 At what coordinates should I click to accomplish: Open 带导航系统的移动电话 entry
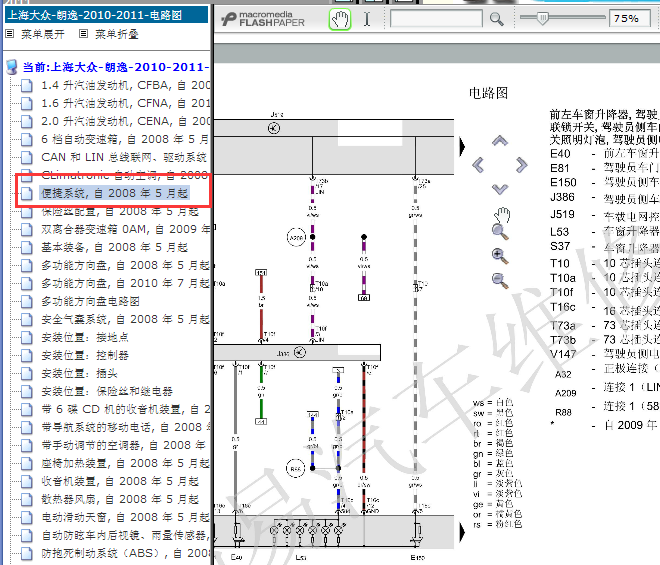[125, 428]
